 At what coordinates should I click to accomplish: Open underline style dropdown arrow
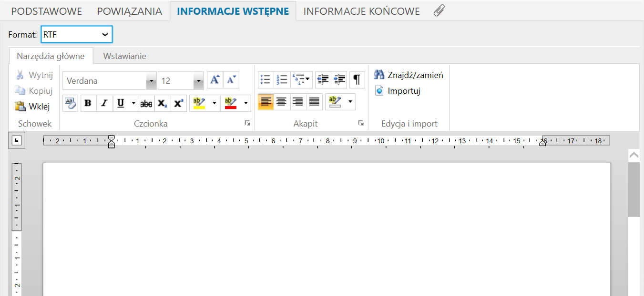click(x=133, y=103)
